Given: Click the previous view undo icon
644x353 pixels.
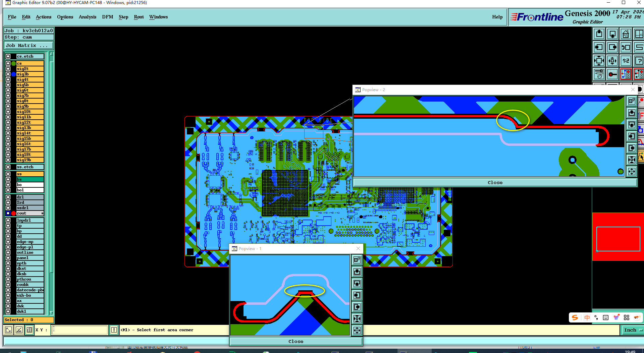Looking at the screenshot, I should pos(626,47).
